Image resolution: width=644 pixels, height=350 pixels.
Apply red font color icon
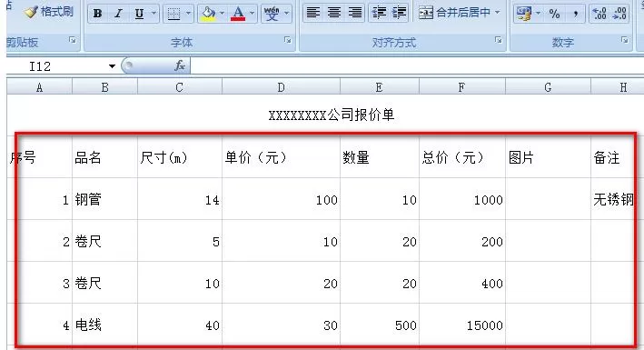[x=238, y=14]
